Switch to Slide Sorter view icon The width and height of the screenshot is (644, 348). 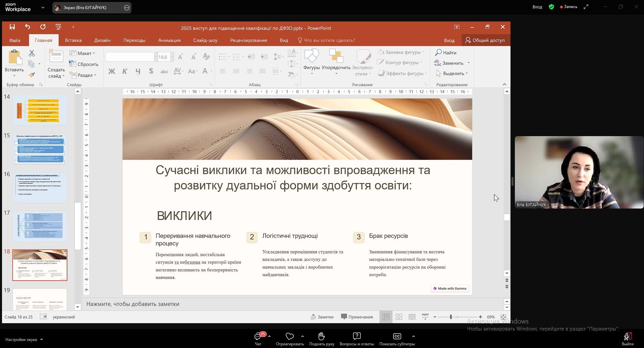coord(399,317)
